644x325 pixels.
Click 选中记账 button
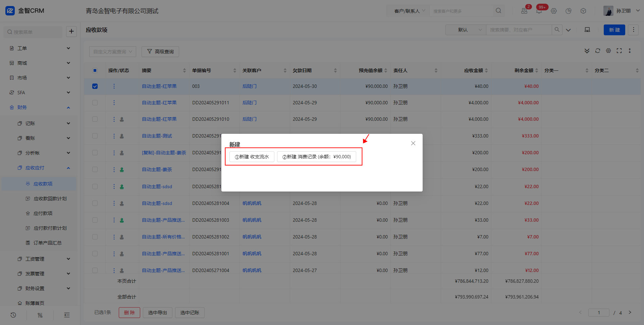[190, 313]
